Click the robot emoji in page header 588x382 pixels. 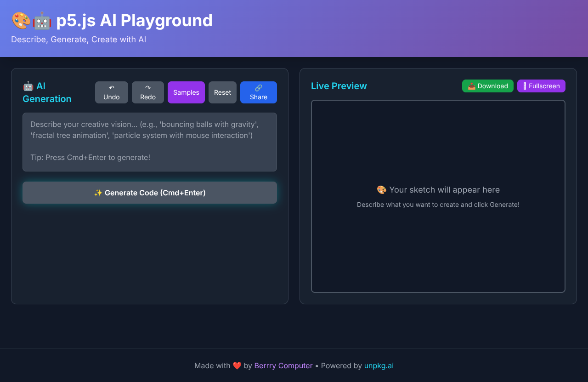[42, 21]
